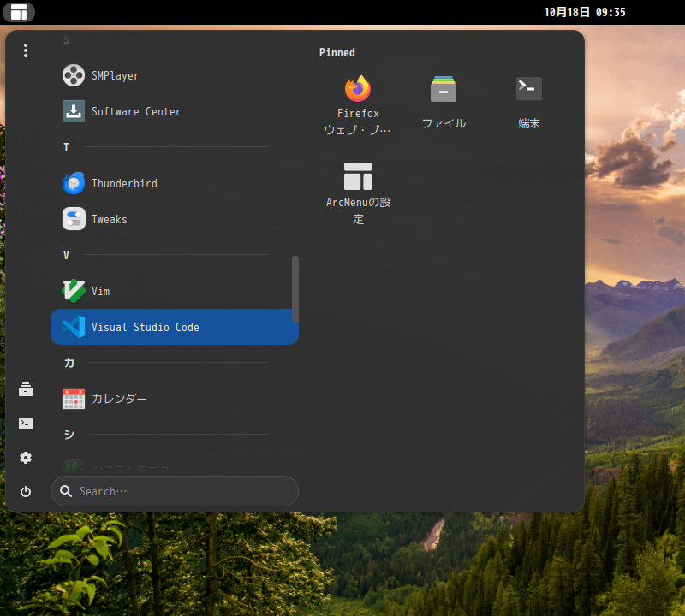The height and width of the screenshot is (616, 685).
Task: Open settings via sidebar gear icon
Action: click(x=26, y=458)
